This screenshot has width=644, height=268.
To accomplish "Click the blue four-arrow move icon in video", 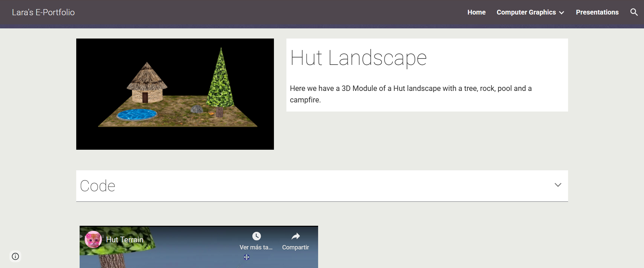I will click(x=247, y=257).
